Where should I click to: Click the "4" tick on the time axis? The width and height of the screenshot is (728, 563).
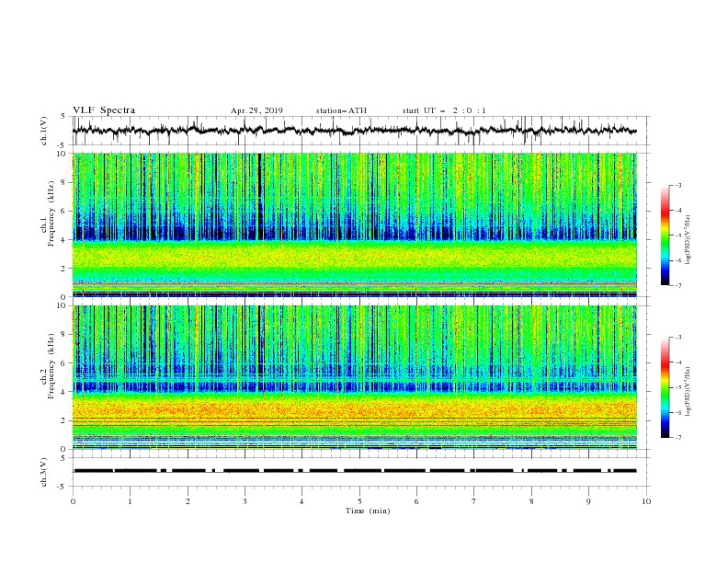(301, 501)
